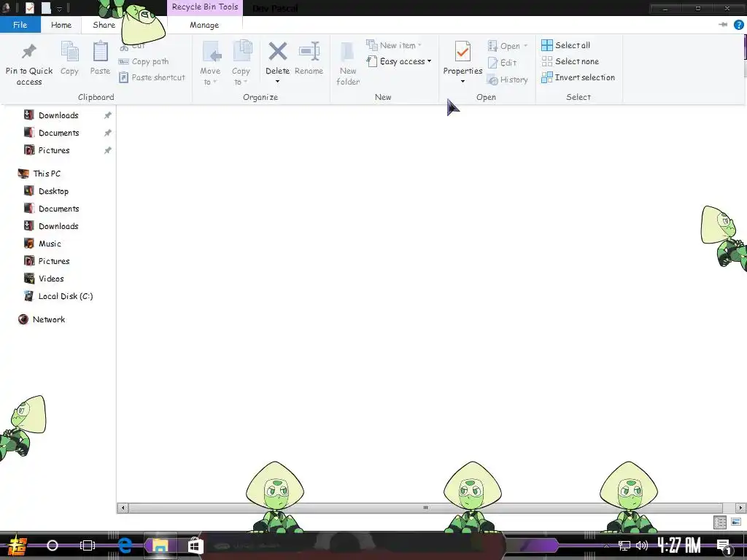Click the Invert selection icon
Screen dimensions: 747x560
click(x=547, y=77)
